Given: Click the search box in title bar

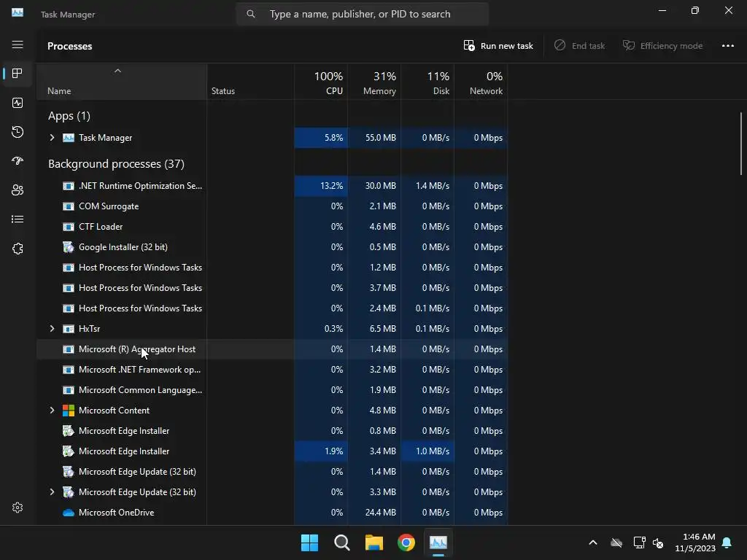Looking at the screenshot, I should pyautogui.click(x=362, y=14).
